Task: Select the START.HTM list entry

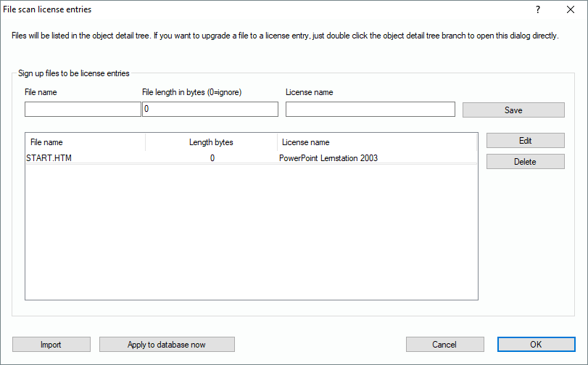Action: [x=49, y=158]
